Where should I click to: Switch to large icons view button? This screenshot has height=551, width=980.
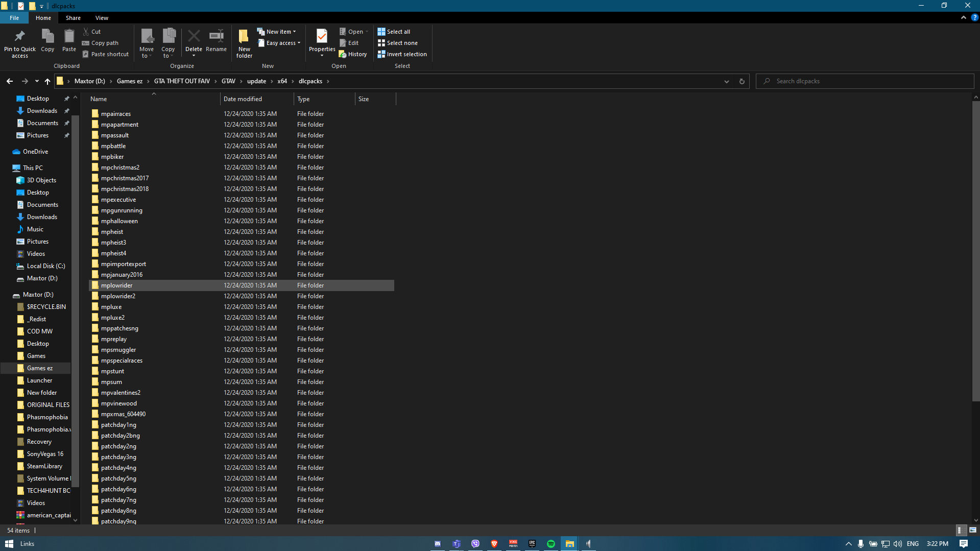point(972,530)
